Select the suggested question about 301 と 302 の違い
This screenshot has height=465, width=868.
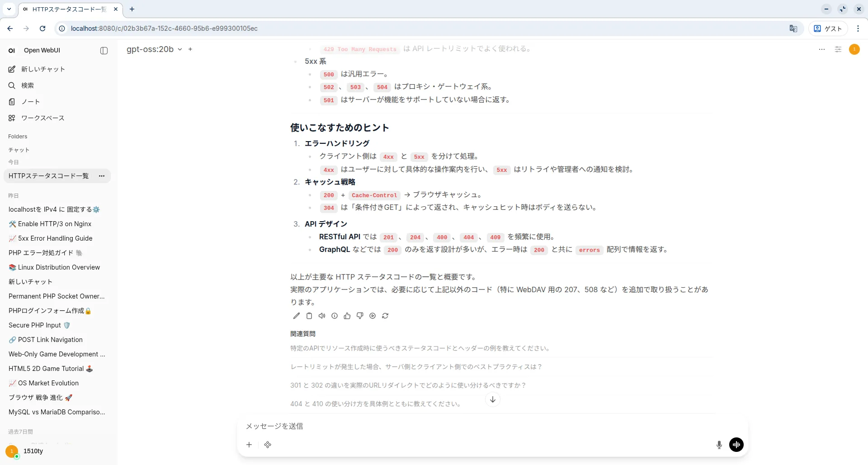click(502, 385)
